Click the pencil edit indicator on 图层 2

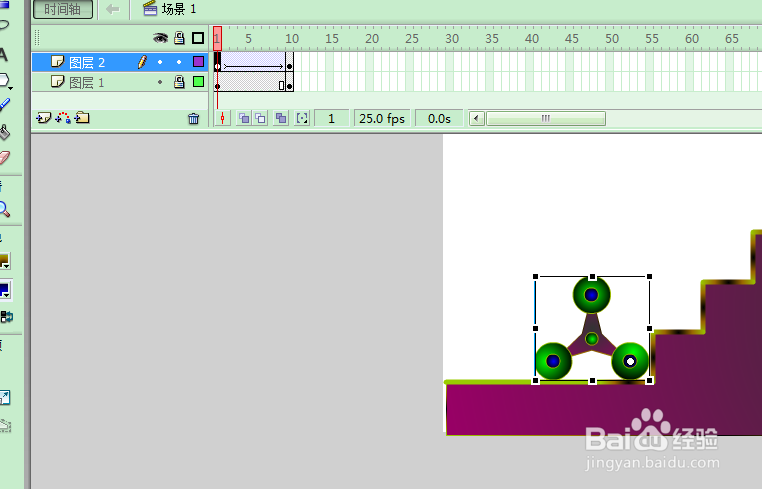click(142, 62)
